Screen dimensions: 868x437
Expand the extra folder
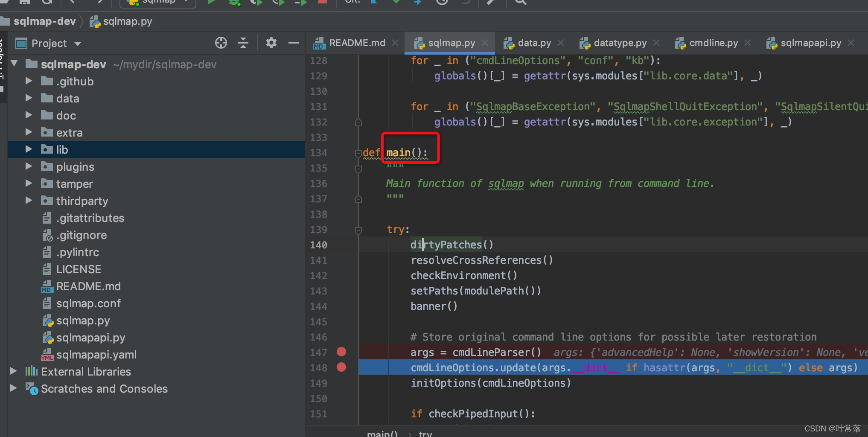29,132
